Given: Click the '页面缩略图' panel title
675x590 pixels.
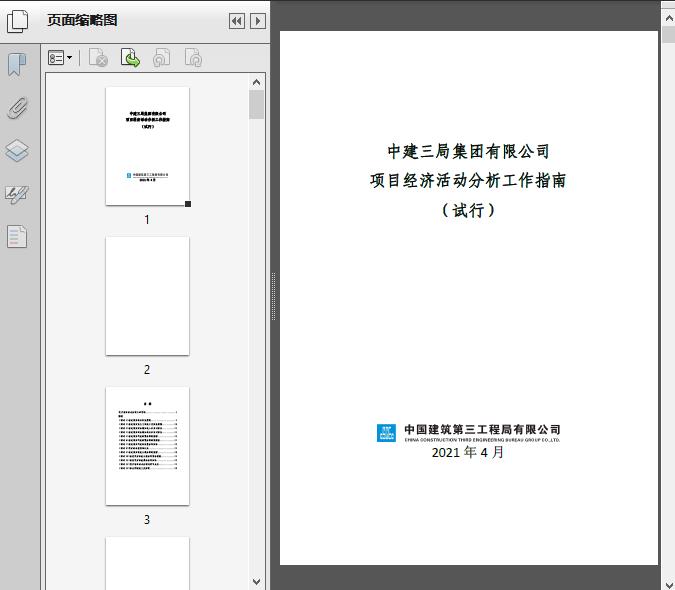Looking at the screenshot, I should pyautogui.click(x=82, y=20).
